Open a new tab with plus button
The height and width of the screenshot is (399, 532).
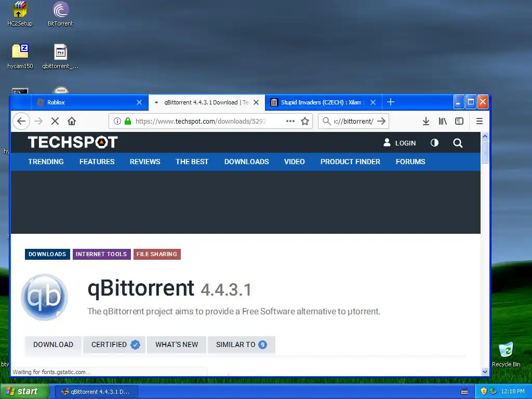click(x=391, y=102)
